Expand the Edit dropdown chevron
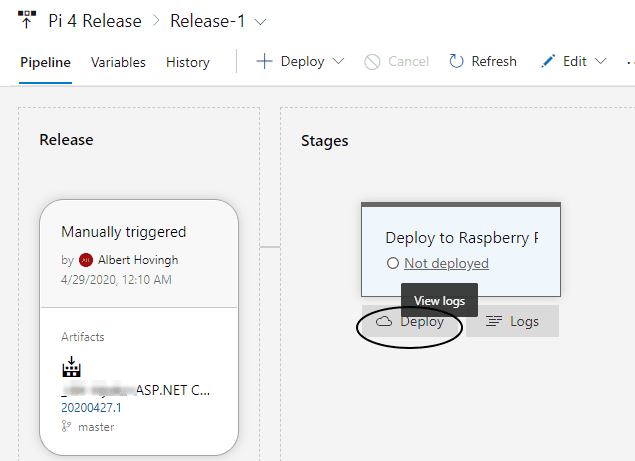Viewport: 635px width, 461px height. [601, 62]
